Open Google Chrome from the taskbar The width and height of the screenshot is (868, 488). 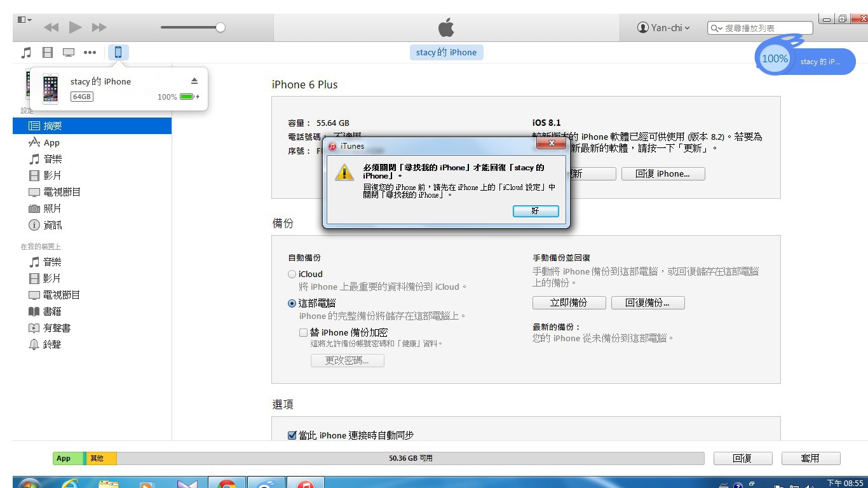pyautogui.click(x=226, y=484)
